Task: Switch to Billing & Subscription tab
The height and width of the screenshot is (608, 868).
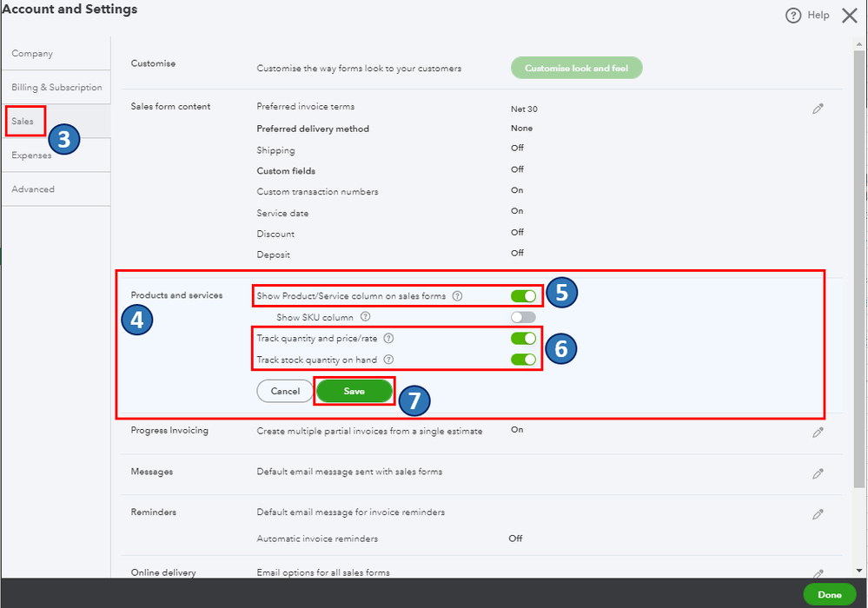Action: (56, 88)
